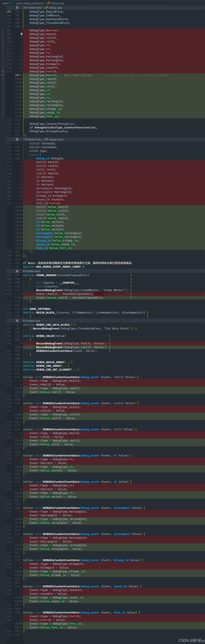Click the unfold icon beside 118 hidden lines
This screenshot has height=644, width=205.
(x=17, y=139)
